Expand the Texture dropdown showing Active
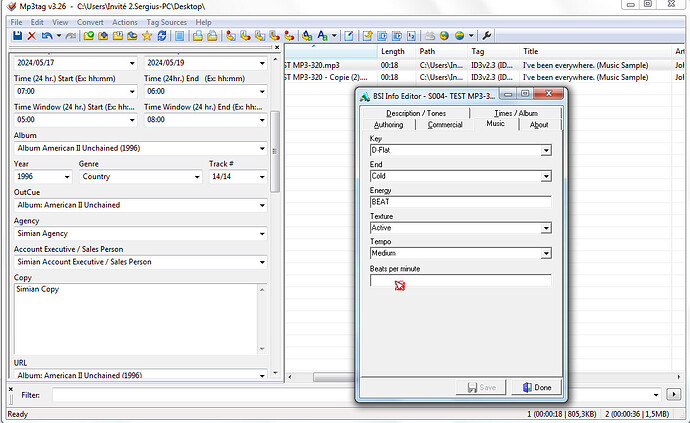This screenshot has width=690, height=423. [x=546, y=228]
